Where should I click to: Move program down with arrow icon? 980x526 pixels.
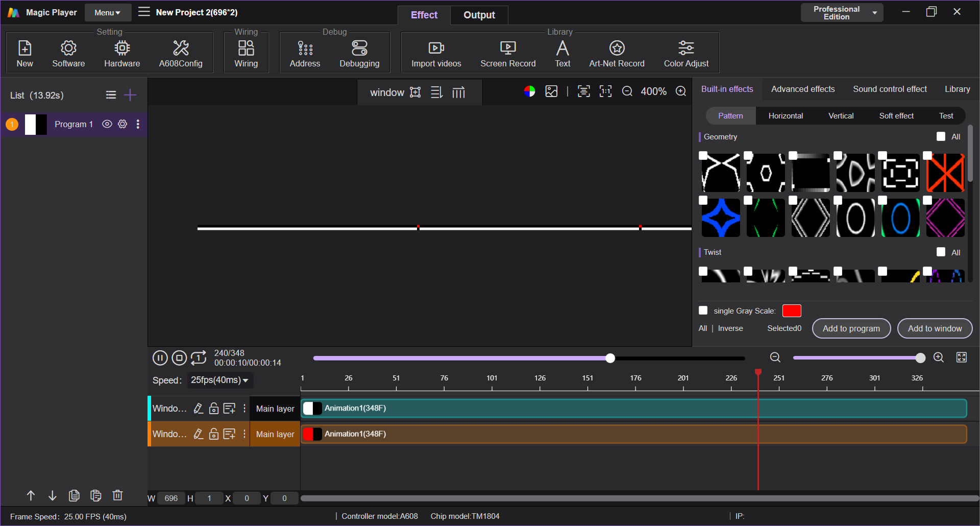(x=53, y=495)
